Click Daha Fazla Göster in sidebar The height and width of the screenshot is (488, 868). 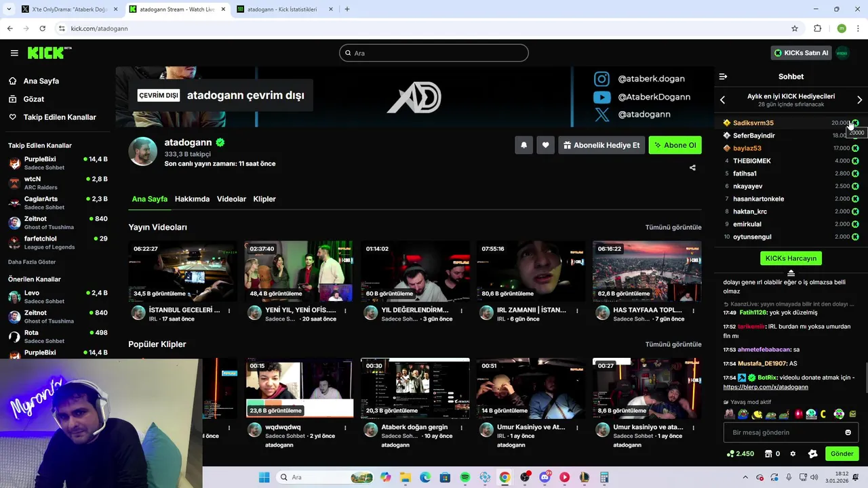32,262
